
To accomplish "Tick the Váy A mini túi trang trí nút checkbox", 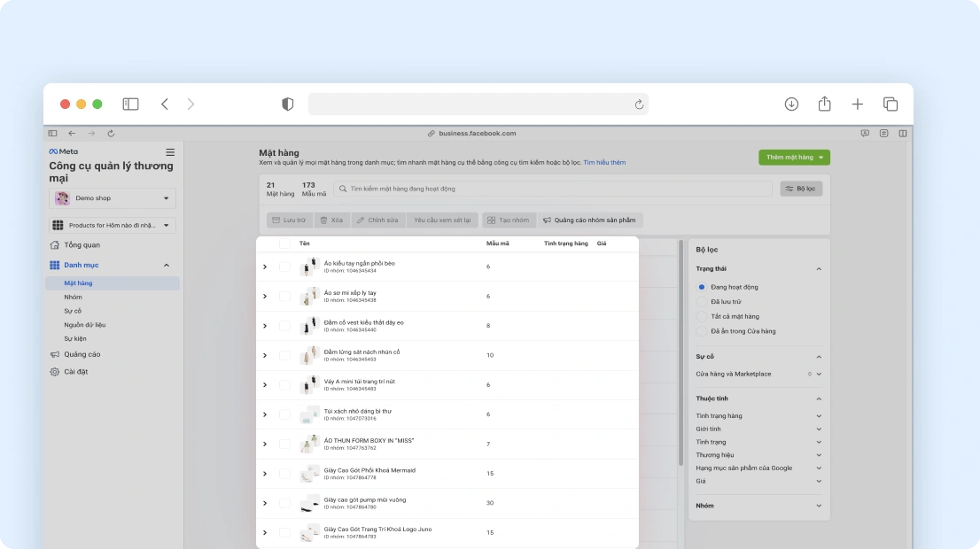I will click(284, 384).
